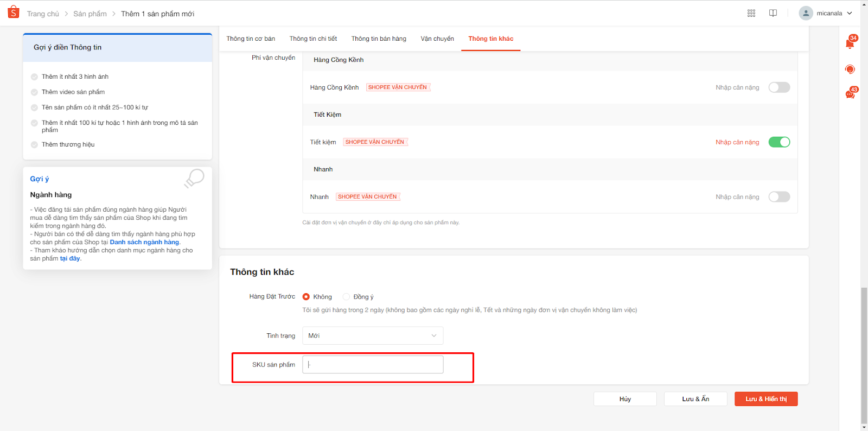Open the red support chat bubble icon
Viewport: 868px width, 431px height.
[850, 69]
